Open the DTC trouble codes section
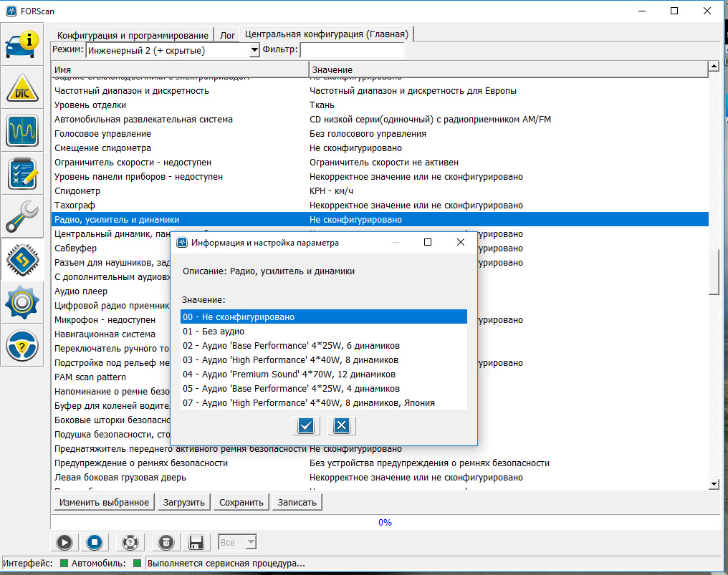This screenshot has height=575, width=728. (x=21, y=87)
